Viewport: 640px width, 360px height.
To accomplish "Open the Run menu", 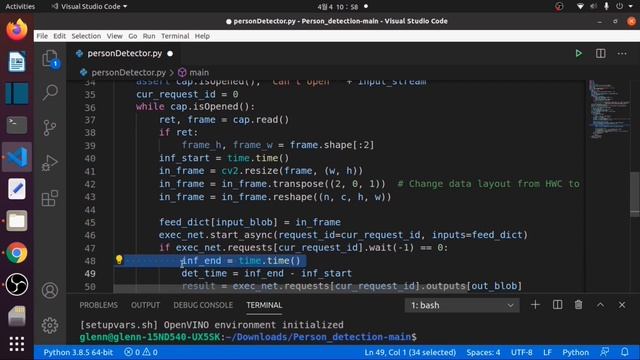I will pyautogui.click(x=149, y=36).
